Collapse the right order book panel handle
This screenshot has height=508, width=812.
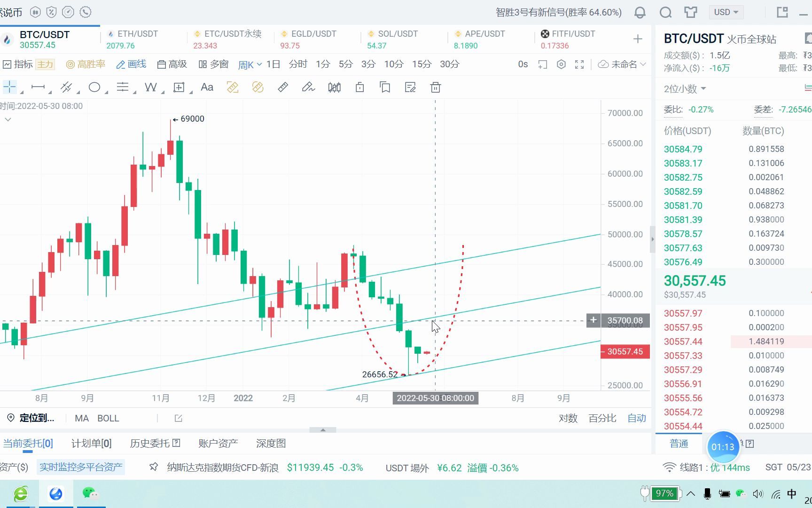(652, 239)
